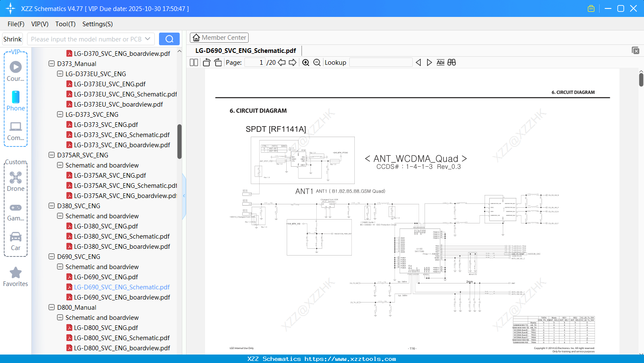Screen dimensions: 644x363
Task: Rotate the schematic page counterclockwise
Action: tap(206, 62)
